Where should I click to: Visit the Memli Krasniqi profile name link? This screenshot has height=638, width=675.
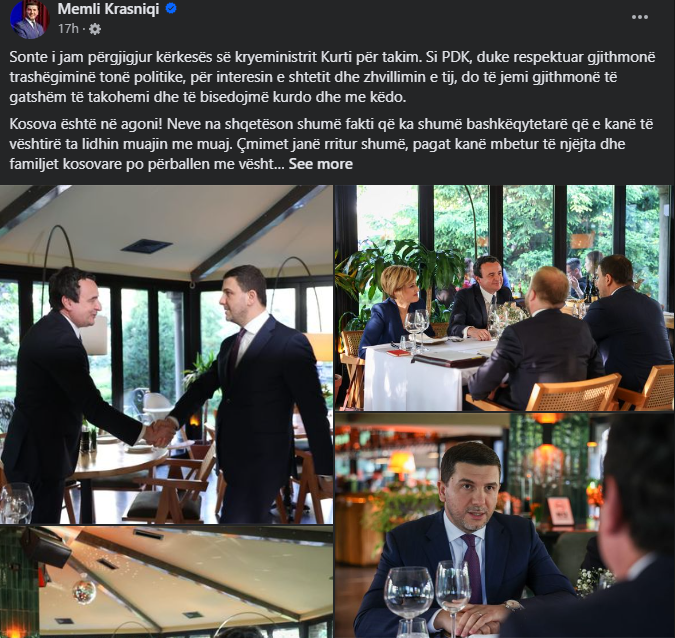(108, 9)
